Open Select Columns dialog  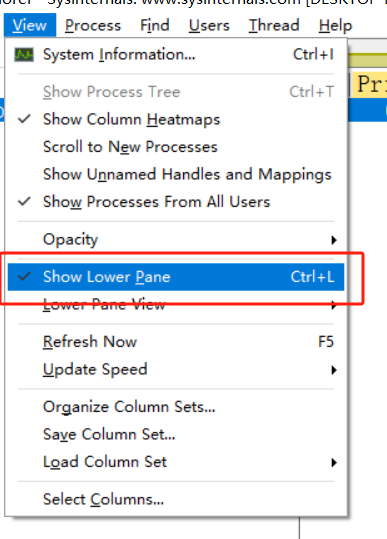tap(176, 499)
